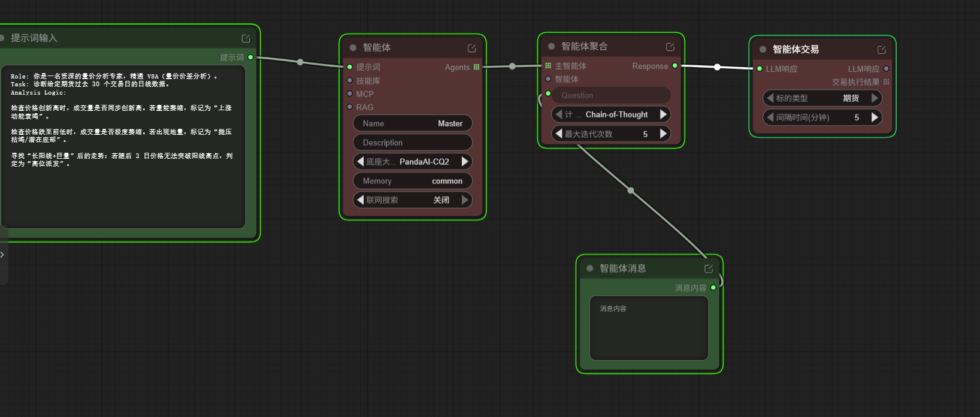Select next model after PandaAI-CQ2
The image size is (980, 417).
pos(465,162)
